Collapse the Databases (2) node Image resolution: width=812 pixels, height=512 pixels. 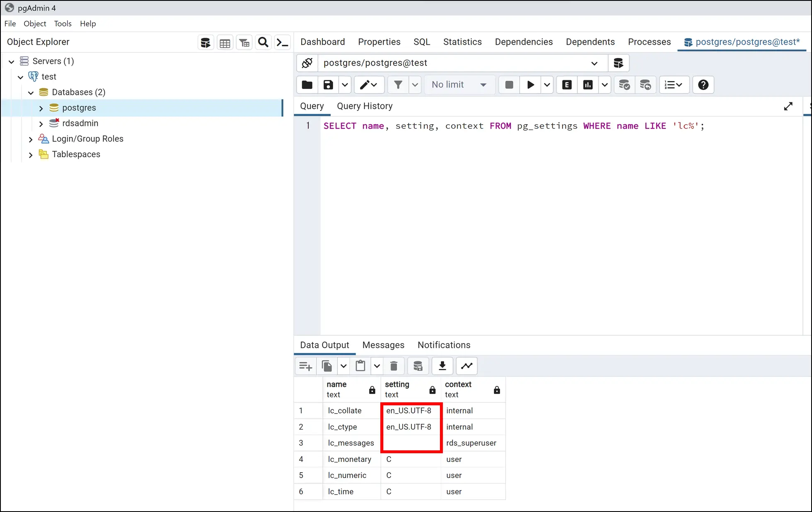31,93
